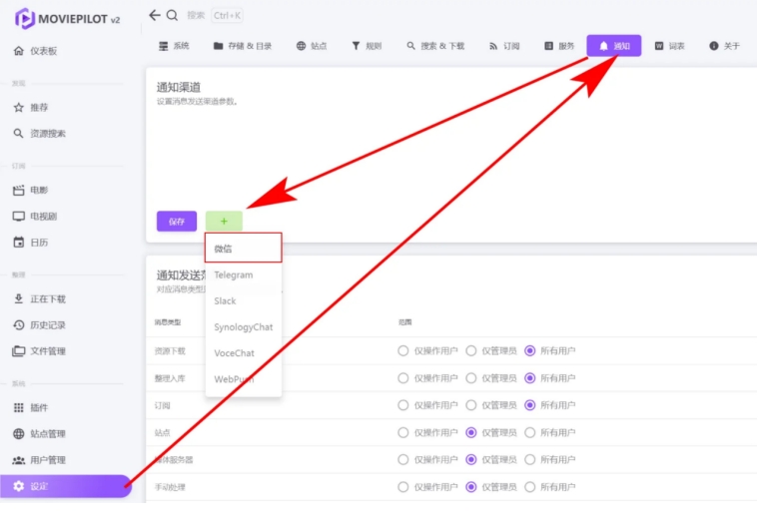Switch to the 订阅 RSS tab

pos(504,46)
